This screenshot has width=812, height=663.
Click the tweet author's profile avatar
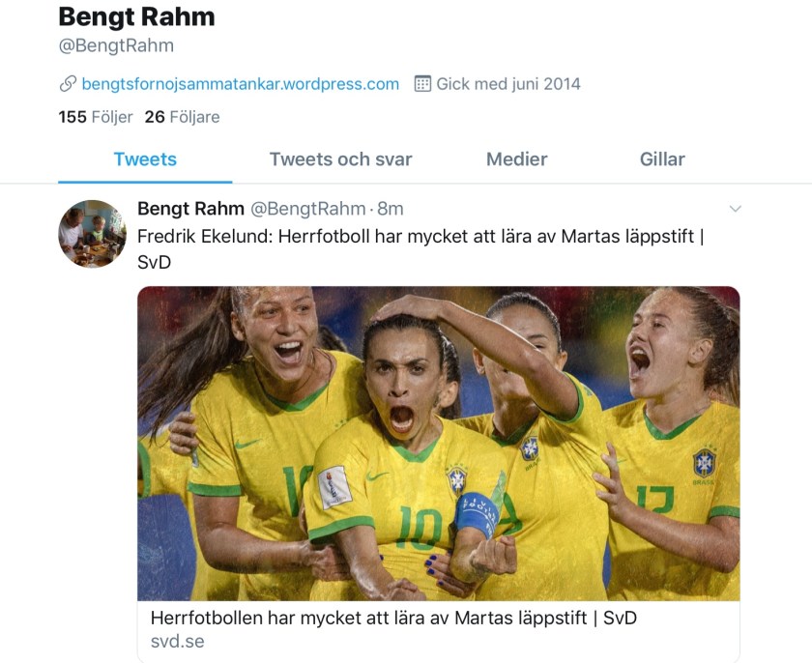tap(92, 234)
